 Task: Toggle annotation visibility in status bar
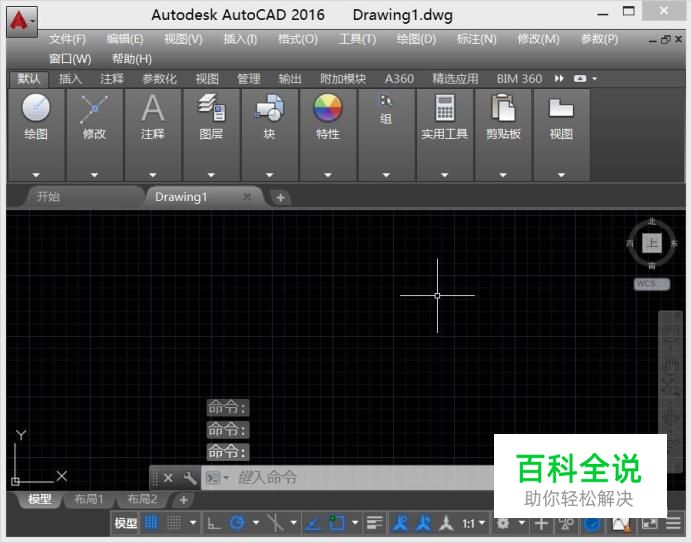pyautogui.click(x=400, y=524)
